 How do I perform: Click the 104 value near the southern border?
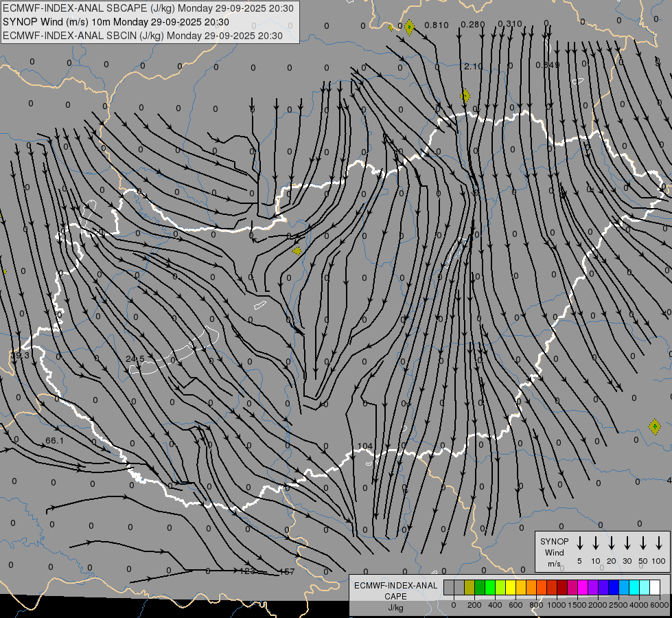pyautogui.click(x=365, y=446)
